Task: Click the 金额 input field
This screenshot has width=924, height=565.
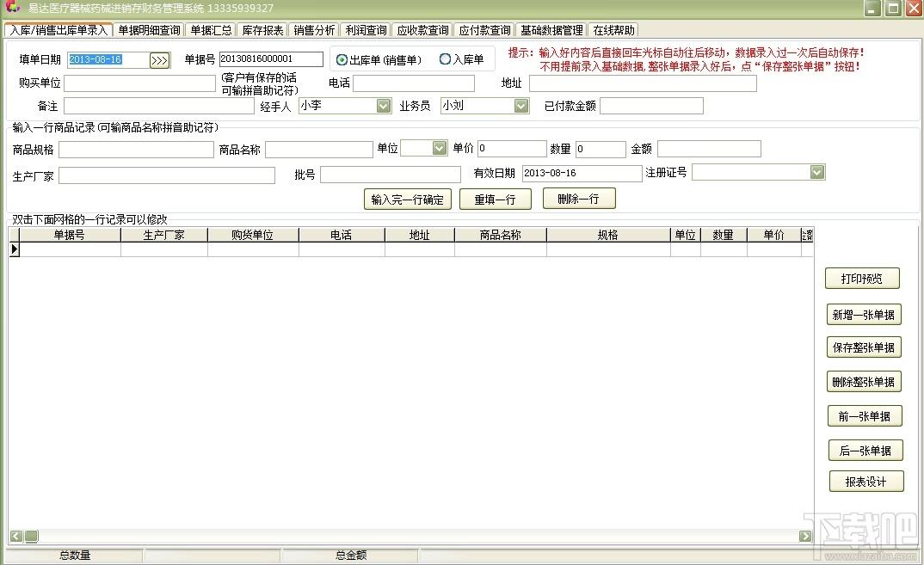Action: pyautogui.click(x=709, y=149)
